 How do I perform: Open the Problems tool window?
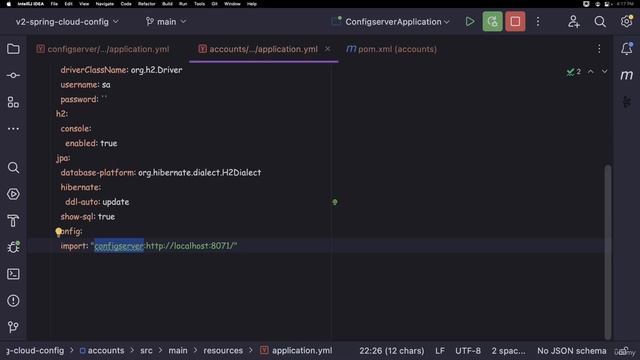(x=13, y=301)
